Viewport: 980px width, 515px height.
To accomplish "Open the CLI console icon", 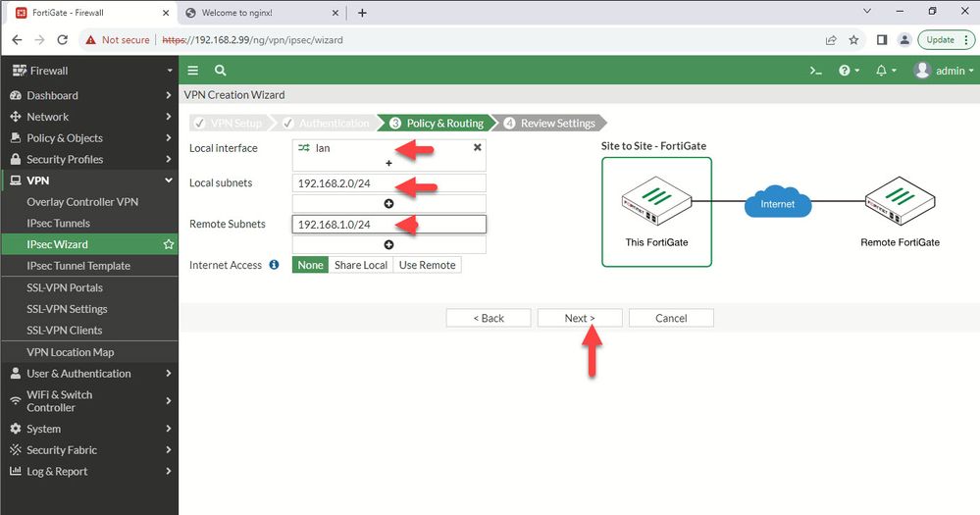I will pos(815,71).
